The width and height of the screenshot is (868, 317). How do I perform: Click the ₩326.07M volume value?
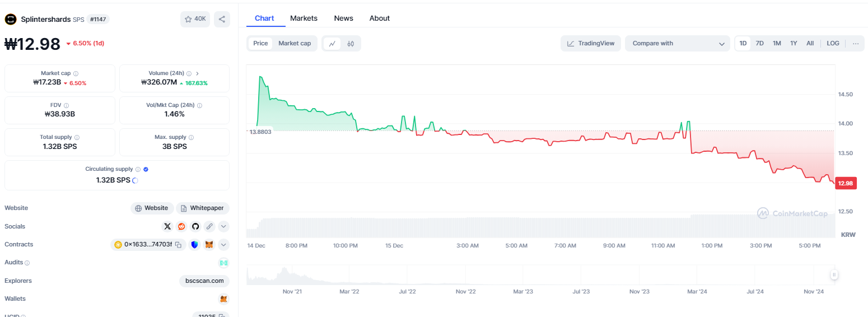[159, 83]
